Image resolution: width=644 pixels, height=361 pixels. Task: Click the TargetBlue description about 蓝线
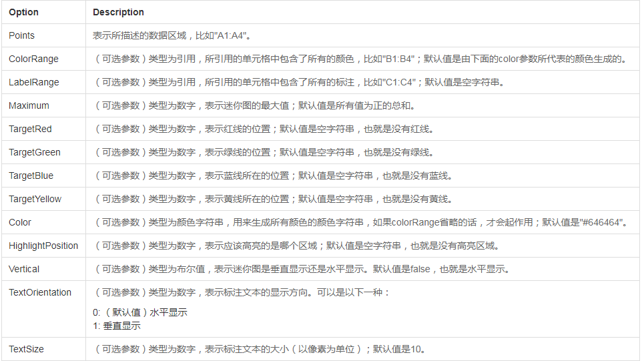tap(274, 176)
